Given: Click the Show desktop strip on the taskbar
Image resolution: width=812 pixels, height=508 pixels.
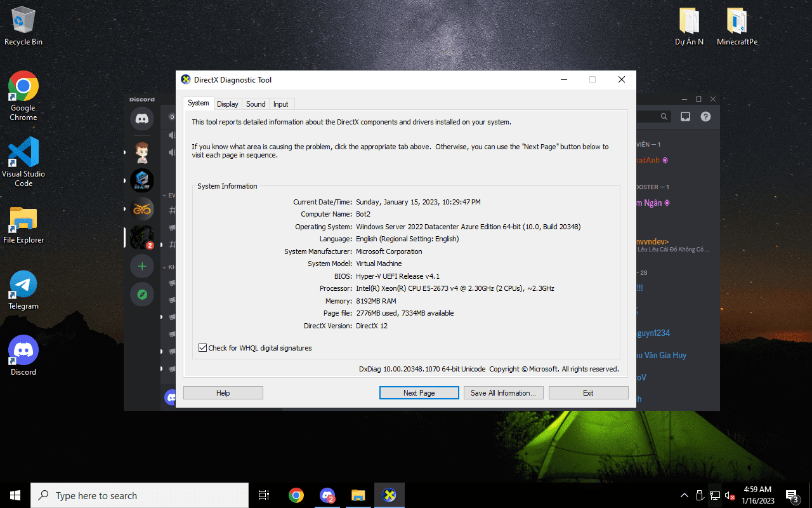Looking at the screenshot, I should pos(810,495).
